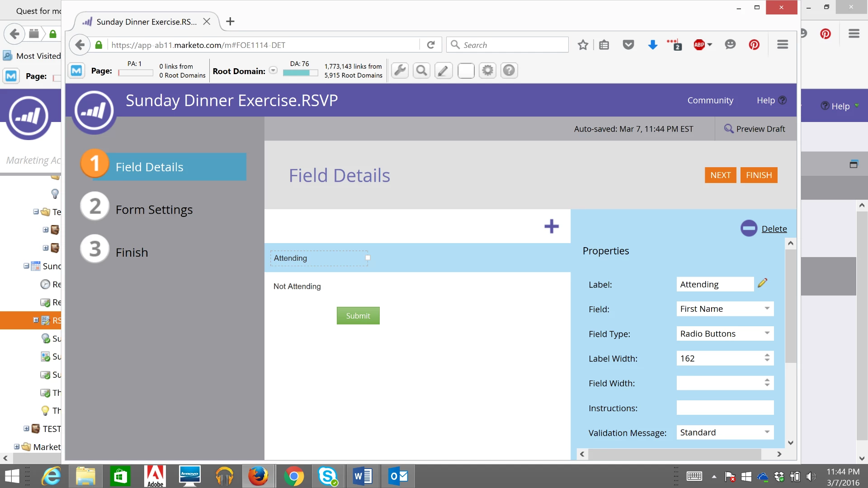Click the MozBar highlighter pencil icon
The width and height of the screenshot is (868, 488).
tap(443, 70)
